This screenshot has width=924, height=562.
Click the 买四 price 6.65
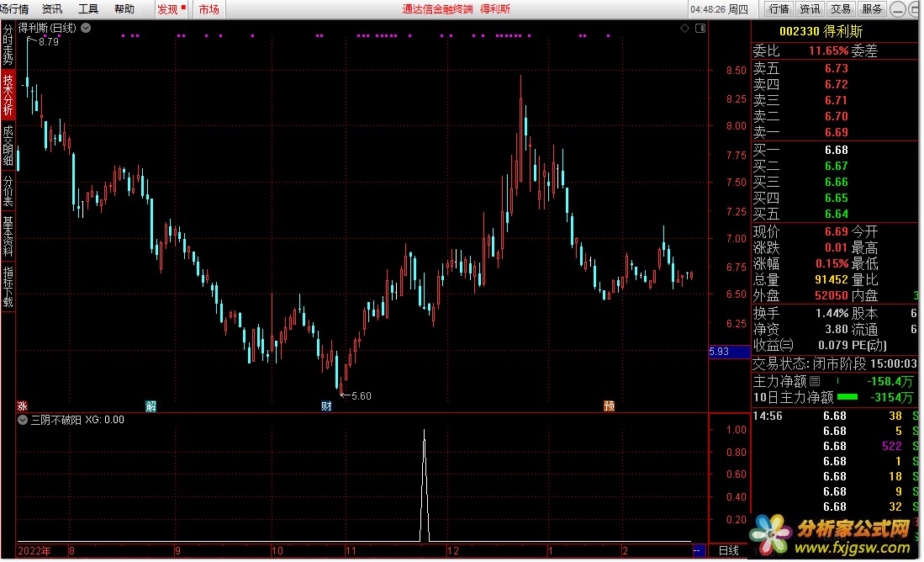[837, 198]
